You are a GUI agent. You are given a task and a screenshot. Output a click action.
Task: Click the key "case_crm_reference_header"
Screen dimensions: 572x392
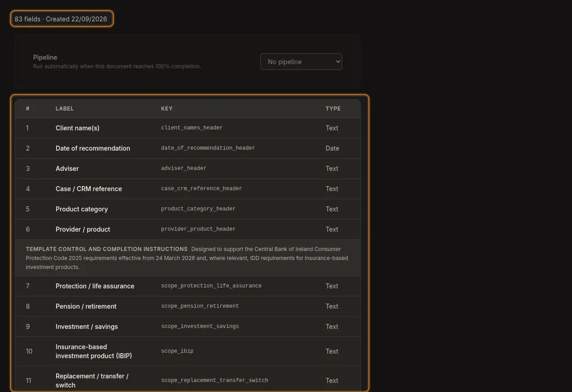(201, 189)
